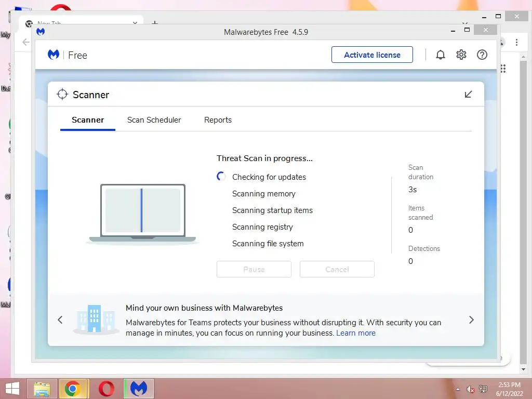Select Malwarebytes in the taskbar
The width and height of the screenshot is (532, 399).
click(138, 389)
